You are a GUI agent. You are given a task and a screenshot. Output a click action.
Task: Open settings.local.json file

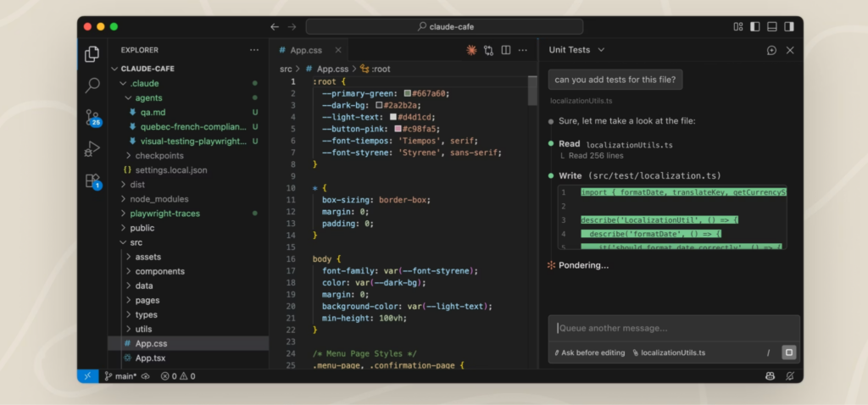171,169
